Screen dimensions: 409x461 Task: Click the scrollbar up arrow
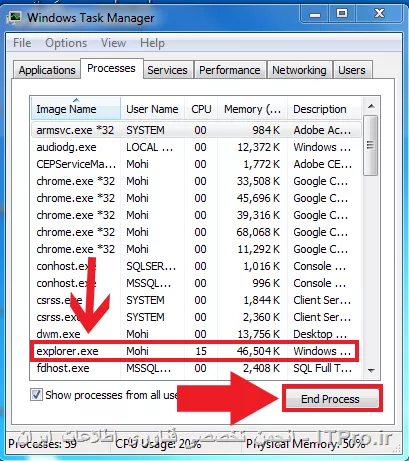point(371,106)
